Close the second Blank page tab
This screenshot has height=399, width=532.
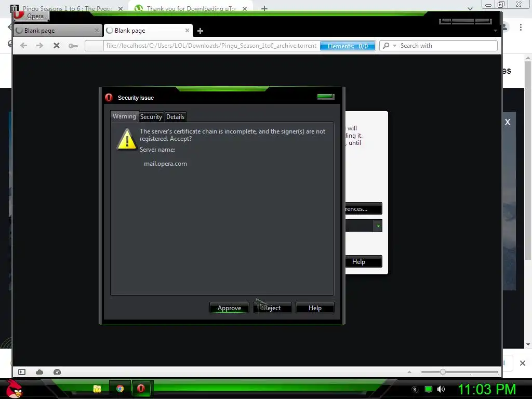187,31
